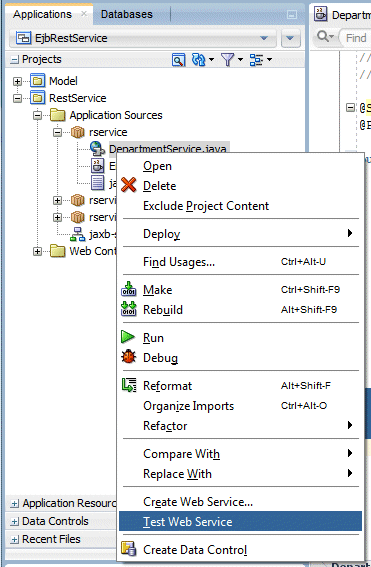Choose Reformat from the context menu
The width and height of the screenshot is (371, 567).
click(x=240, y=386)
